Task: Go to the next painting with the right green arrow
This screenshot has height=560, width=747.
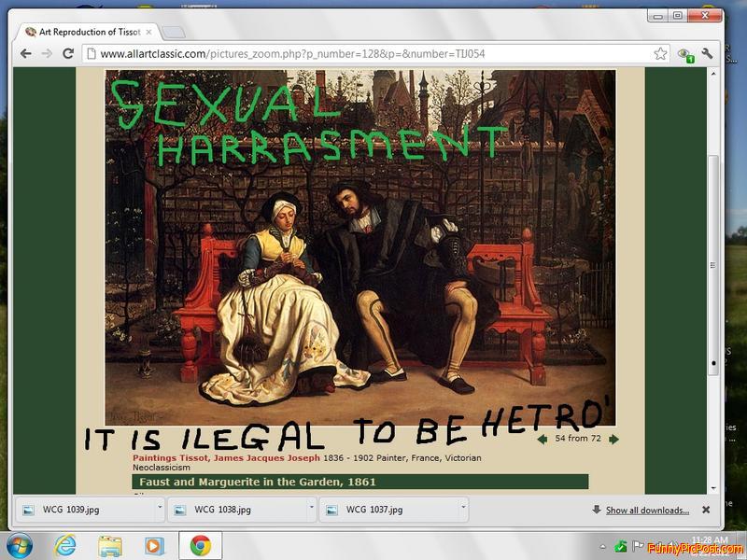Action: pos(613,439)
